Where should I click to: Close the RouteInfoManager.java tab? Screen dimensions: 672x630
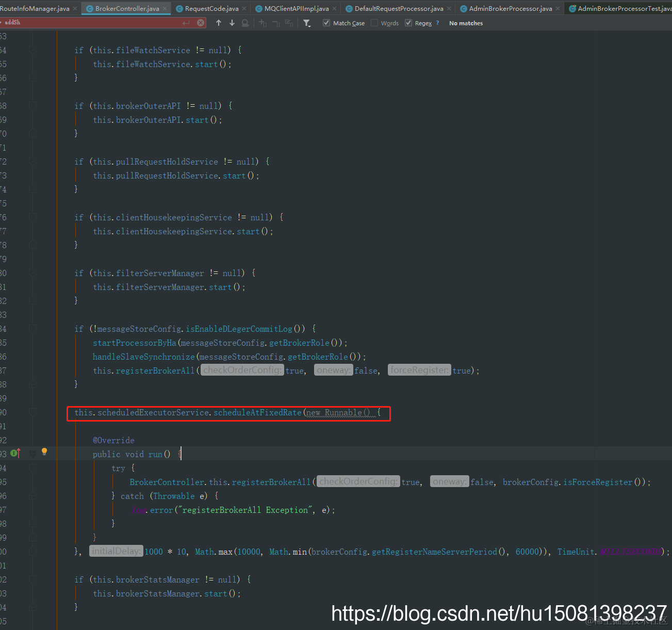75,8
